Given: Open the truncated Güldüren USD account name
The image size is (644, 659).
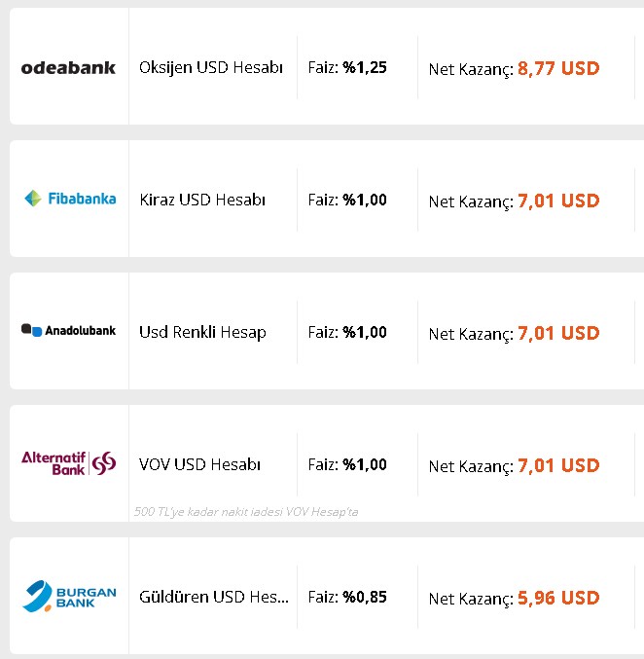Looking at the screenshot, I should click(x=214, y=598).
